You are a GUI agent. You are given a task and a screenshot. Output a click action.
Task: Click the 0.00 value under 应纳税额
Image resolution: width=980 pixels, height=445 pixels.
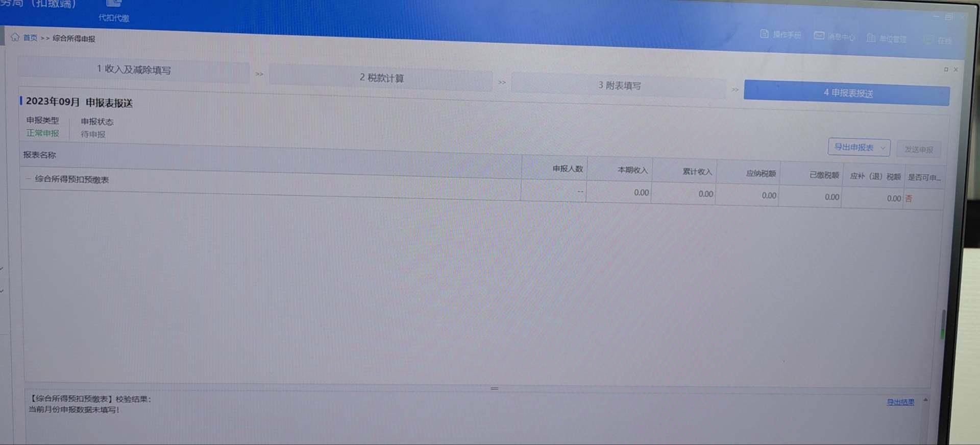click(x=769, y=195)
